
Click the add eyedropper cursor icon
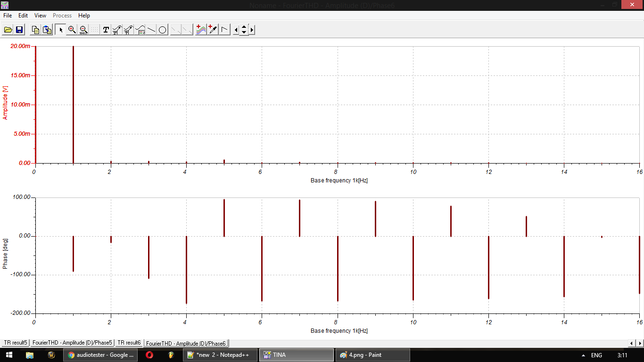213,30
